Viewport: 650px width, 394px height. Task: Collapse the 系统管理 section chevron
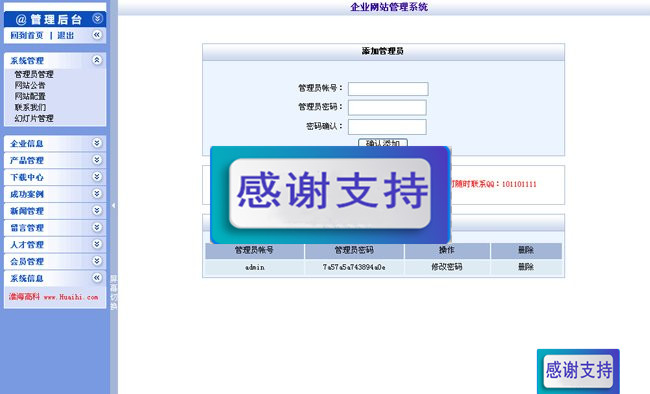97,60
